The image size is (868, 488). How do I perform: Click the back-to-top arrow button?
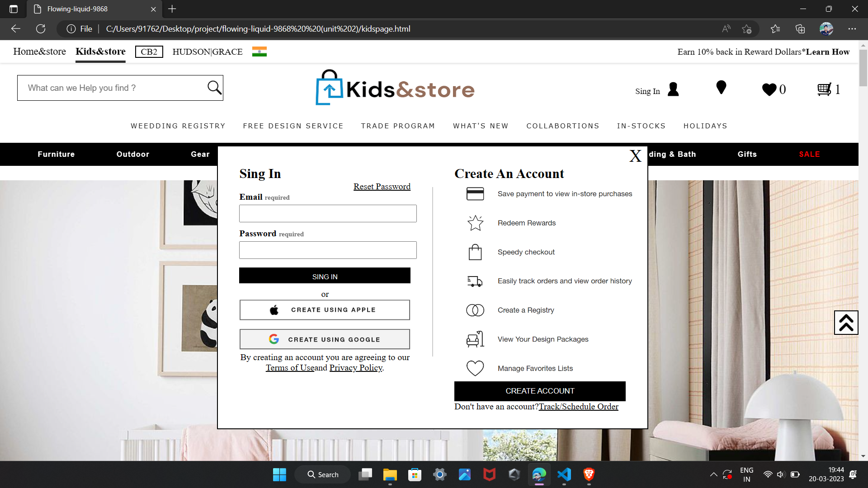(x=845, y=322)
